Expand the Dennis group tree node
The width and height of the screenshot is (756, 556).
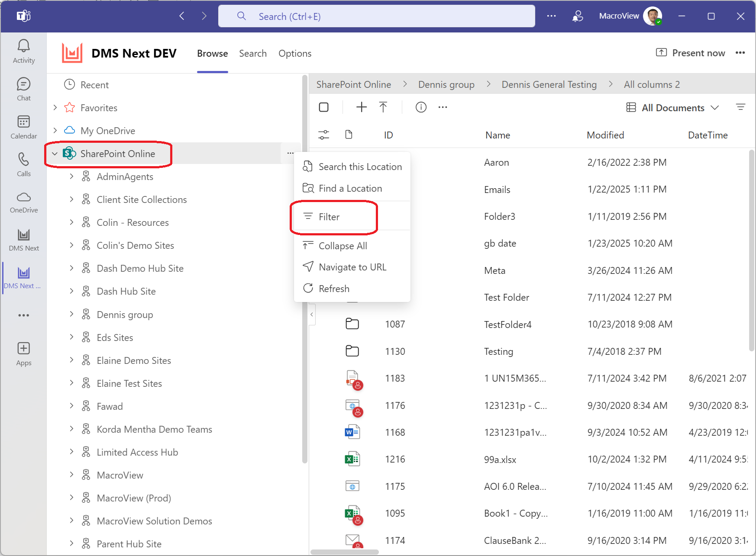71,314
